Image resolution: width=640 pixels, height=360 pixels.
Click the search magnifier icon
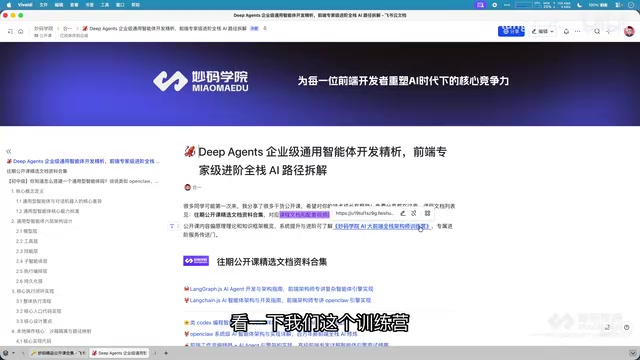click(x=597, y=31)
